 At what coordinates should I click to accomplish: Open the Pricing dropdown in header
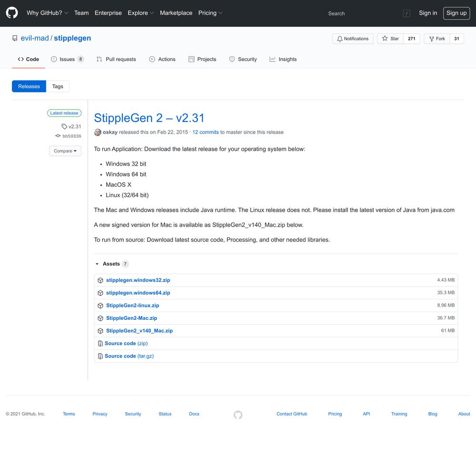[x=210, y=13]
